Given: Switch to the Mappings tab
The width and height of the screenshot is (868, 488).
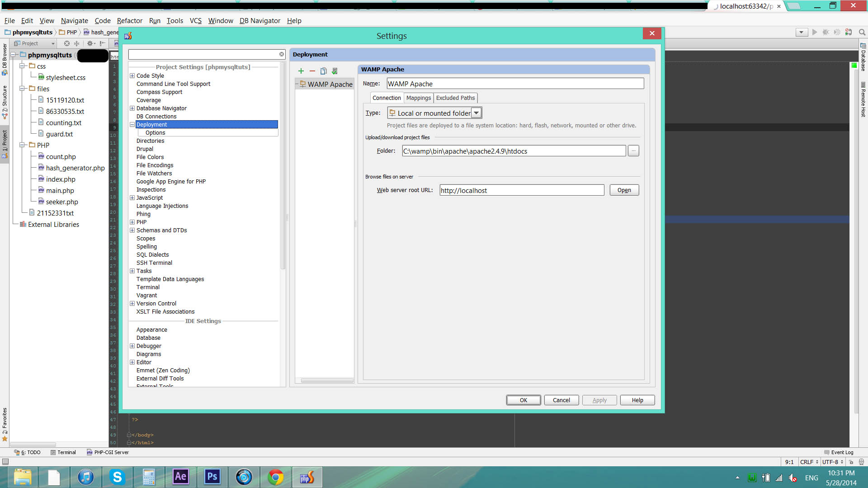Looking at the screenshot, I should coord(419,98).
